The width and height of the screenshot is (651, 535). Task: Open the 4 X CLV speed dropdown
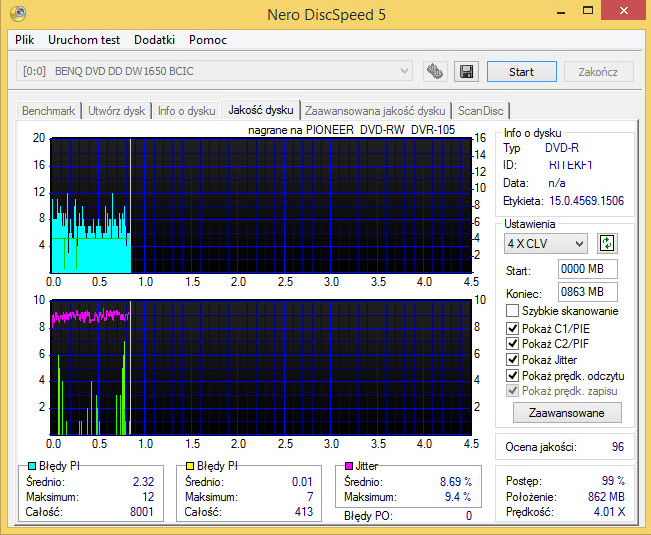click(x=546, y=244)
